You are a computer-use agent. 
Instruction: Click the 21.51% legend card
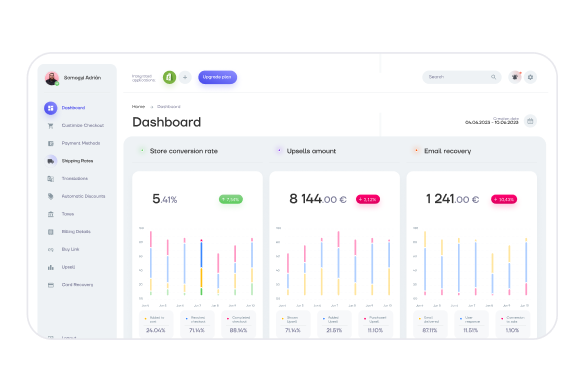(x=334, y=324)
